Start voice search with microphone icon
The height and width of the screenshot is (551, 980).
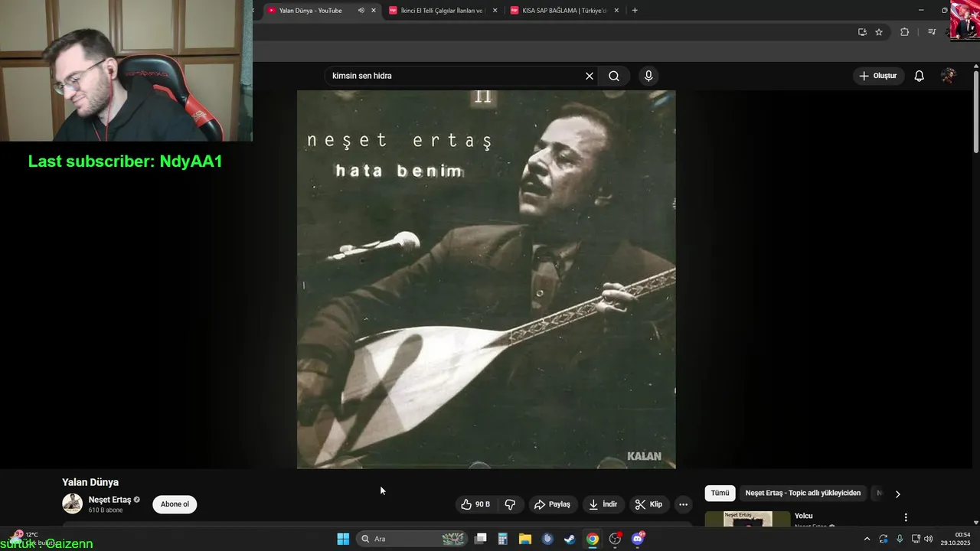tap(648, 76)
